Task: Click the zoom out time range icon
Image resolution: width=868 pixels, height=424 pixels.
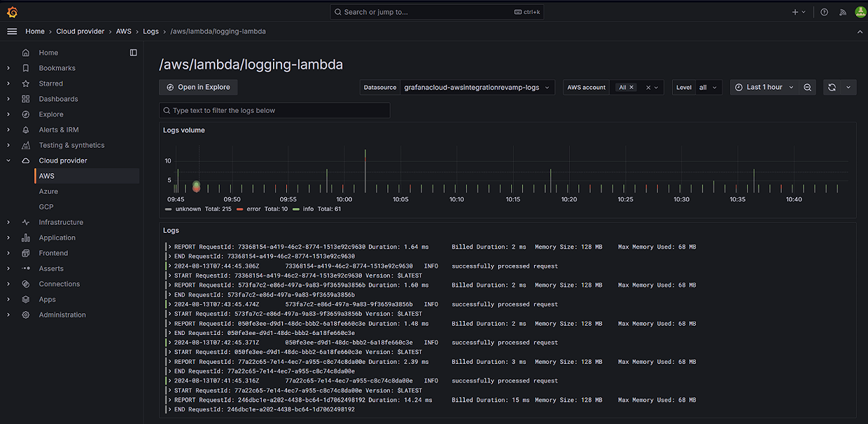Action: click(807, 88)
